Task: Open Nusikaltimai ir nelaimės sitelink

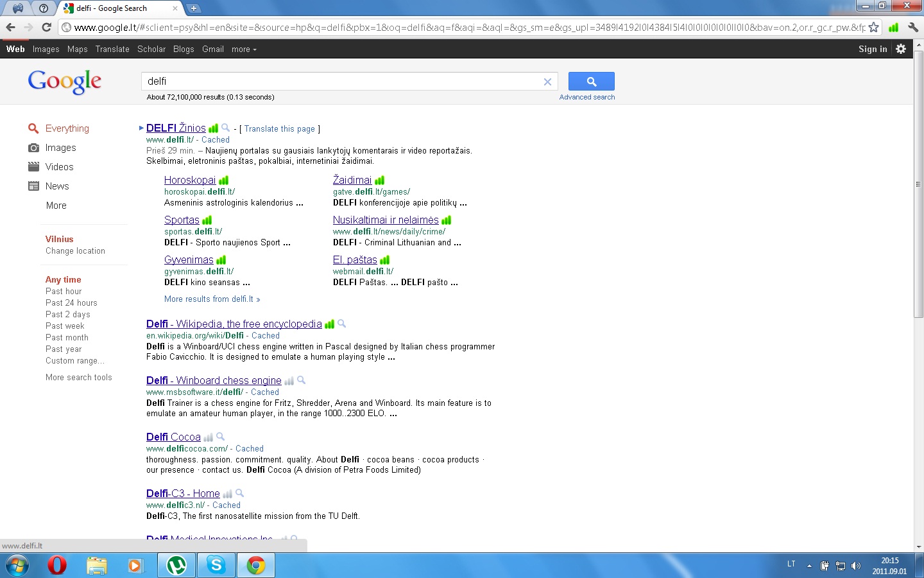Action: pyautogui.click(x=386, y=220)
